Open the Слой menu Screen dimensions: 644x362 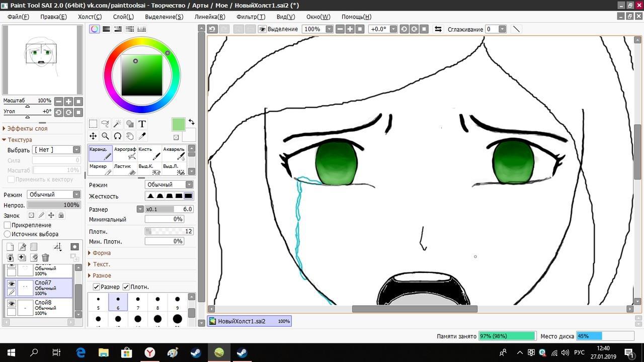point(123,17)
